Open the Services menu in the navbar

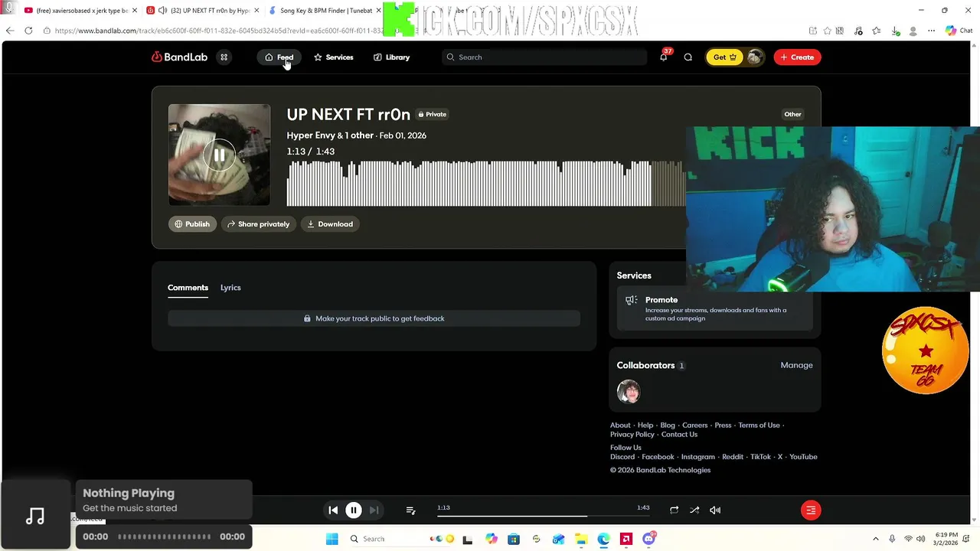pyautogui.click(x=333, y=57)
